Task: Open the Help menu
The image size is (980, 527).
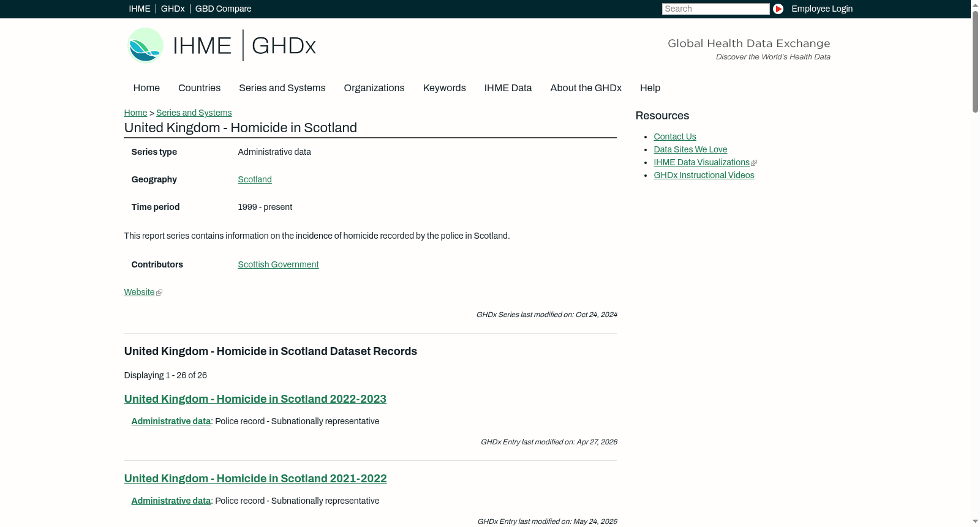Action: (650, 88)
